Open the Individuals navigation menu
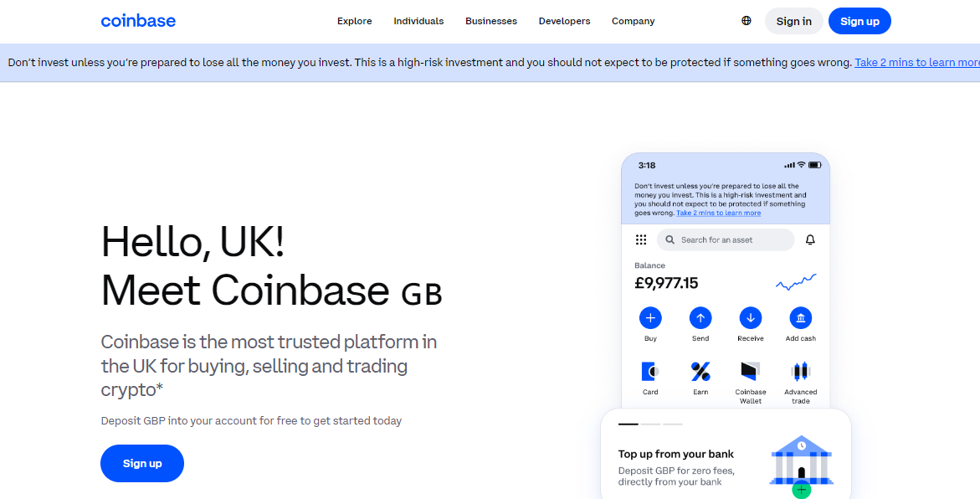 [418, 21]
